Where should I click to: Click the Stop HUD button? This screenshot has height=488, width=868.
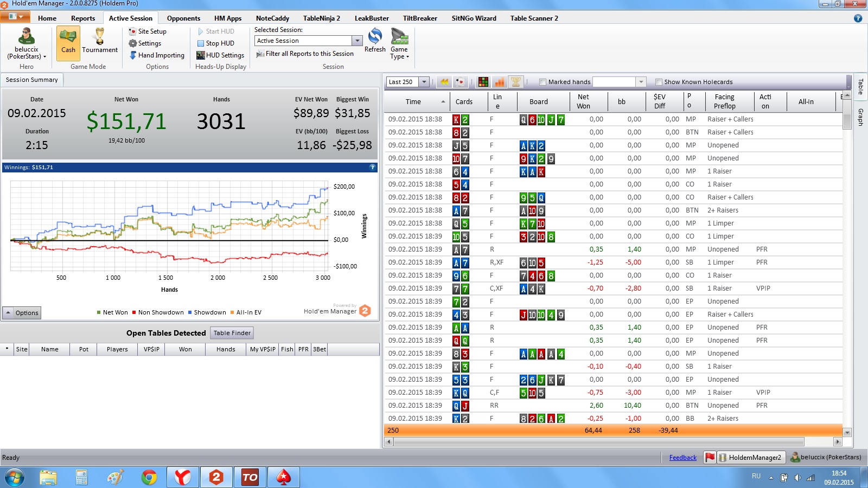click(x=215, y=43)
